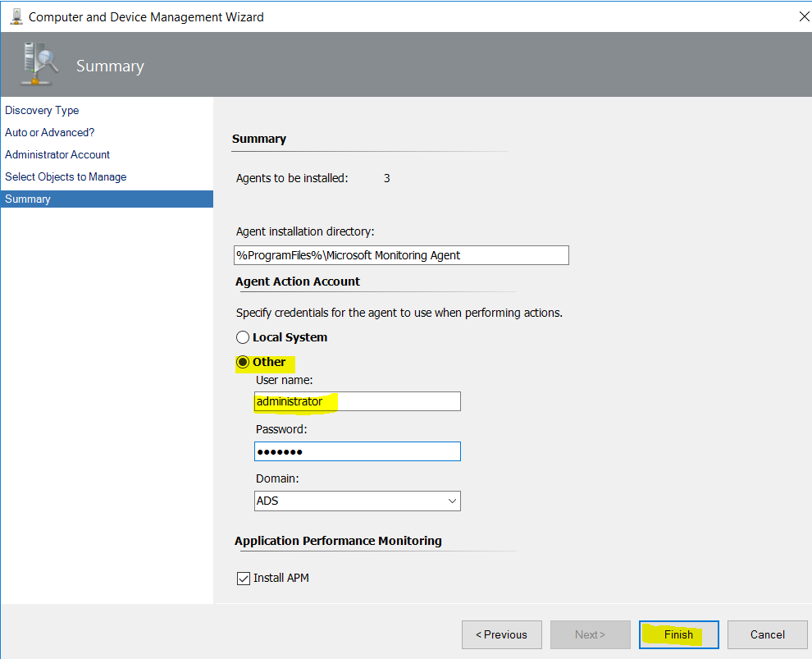Open the Domain dropdown arrow
812x659 pixels.
pos(452,501)
